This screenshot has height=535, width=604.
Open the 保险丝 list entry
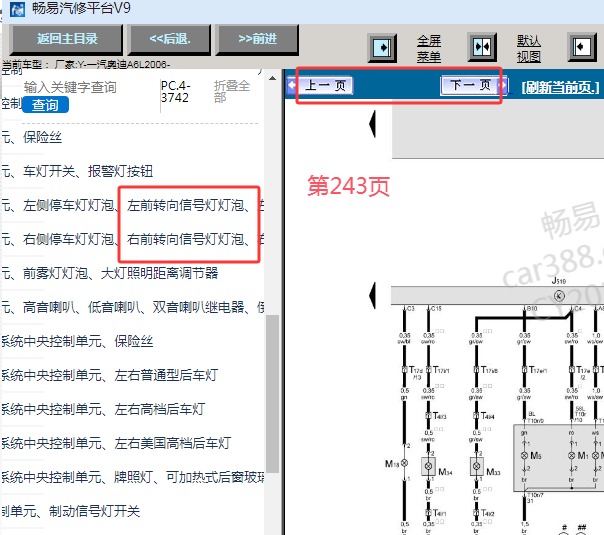[x=42, y=137]
